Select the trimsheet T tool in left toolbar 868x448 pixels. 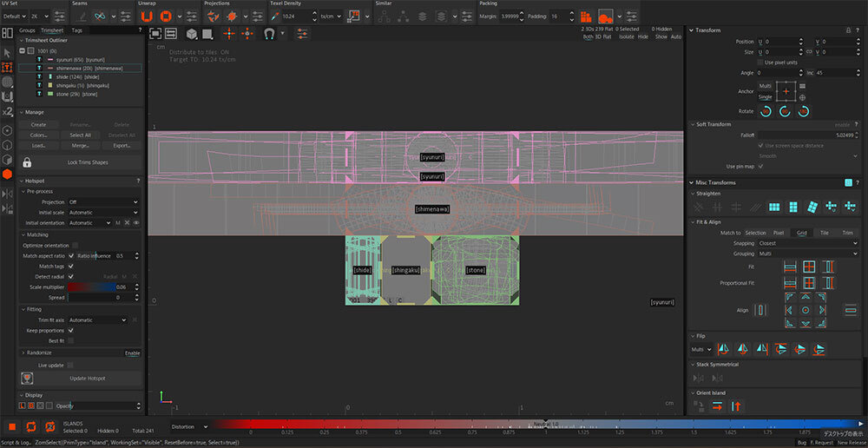coord(7,68)
